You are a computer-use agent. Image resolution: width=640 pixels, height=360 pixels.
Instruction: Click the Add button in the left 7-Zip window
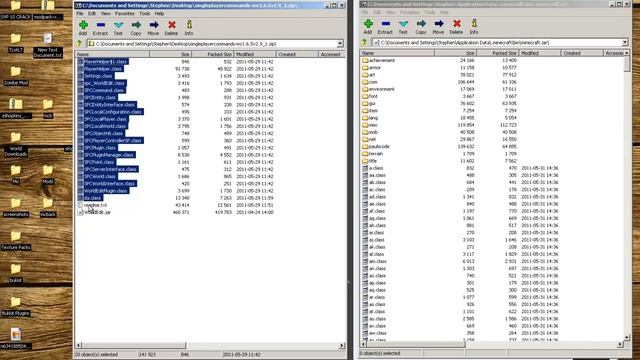pyautogui.click(x=83, y=28)
